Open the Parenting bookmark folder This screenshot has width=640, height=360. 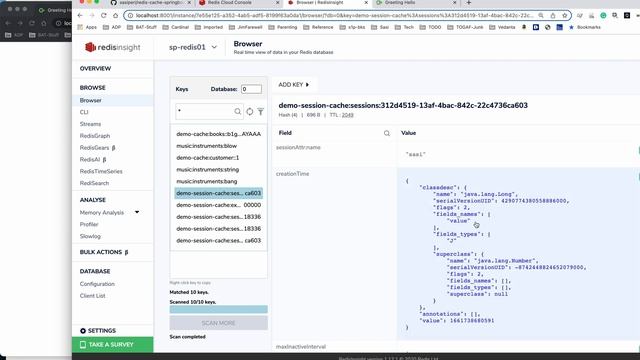pyautogui.click(x=283, y=27)
